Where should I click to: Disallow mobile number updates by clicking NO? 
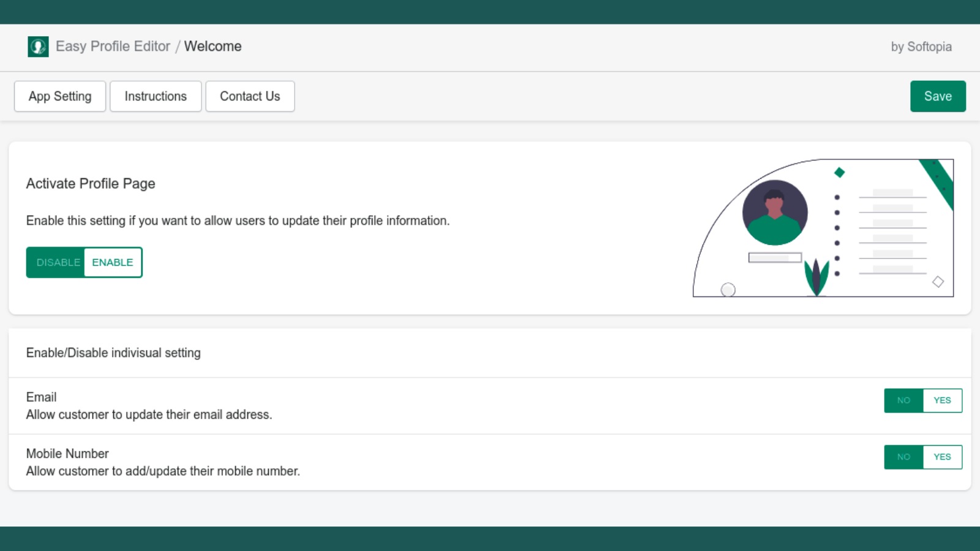[x=903, y=457]
